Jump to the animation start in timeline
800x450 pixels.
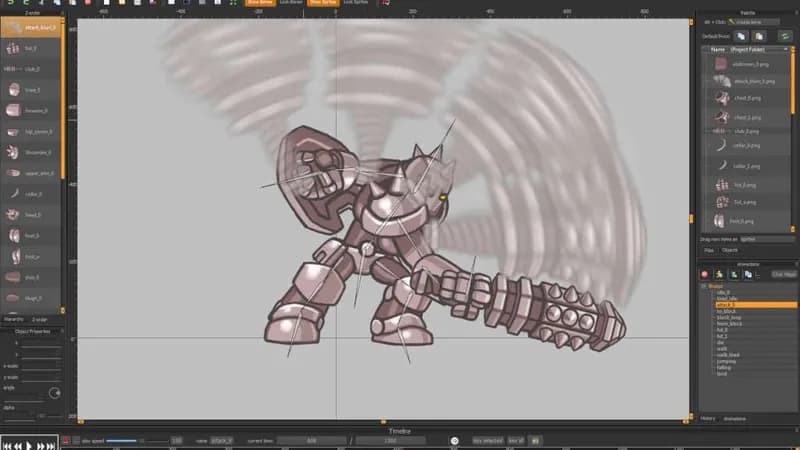[7, 445]
